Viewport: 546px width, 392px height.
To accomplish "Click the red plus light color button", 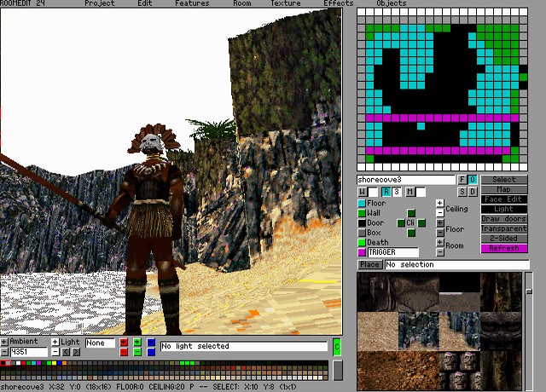I will click(x=124, y=343).
